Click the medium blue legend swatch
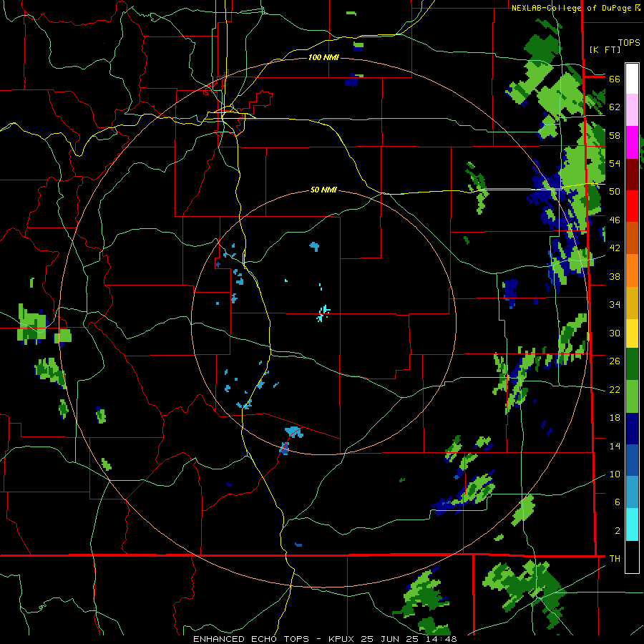The height and width of the screenshot is (644, 644). (x=632, y=460)
